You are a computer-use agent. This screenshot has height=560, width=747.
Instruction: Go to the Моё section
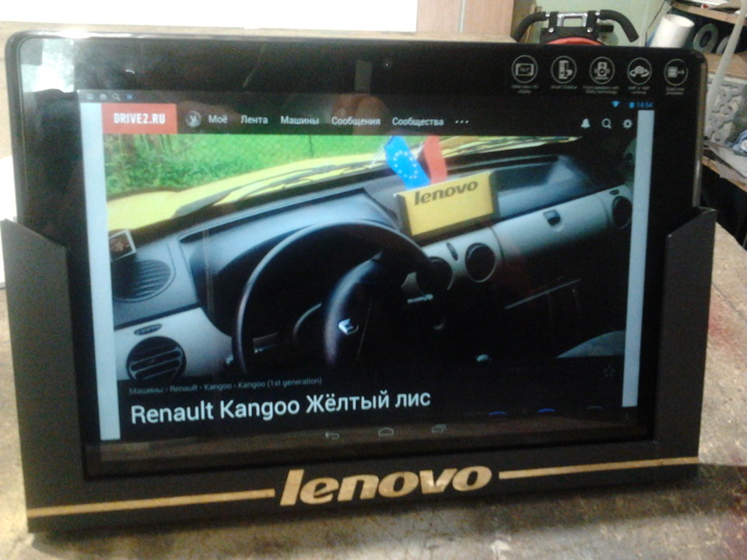pos(217,119)
